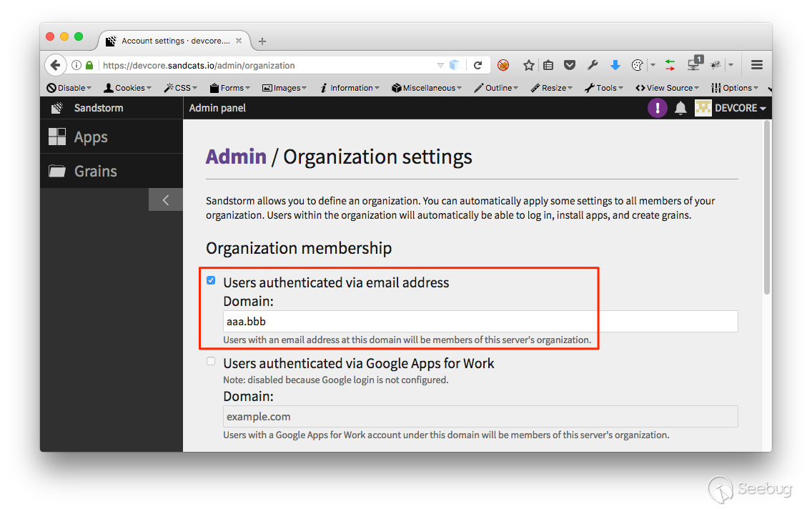This screenshot has width=812, height=509.
Task: Open the Disable dropdown in developer toolbar
Action: click(69, 88)
